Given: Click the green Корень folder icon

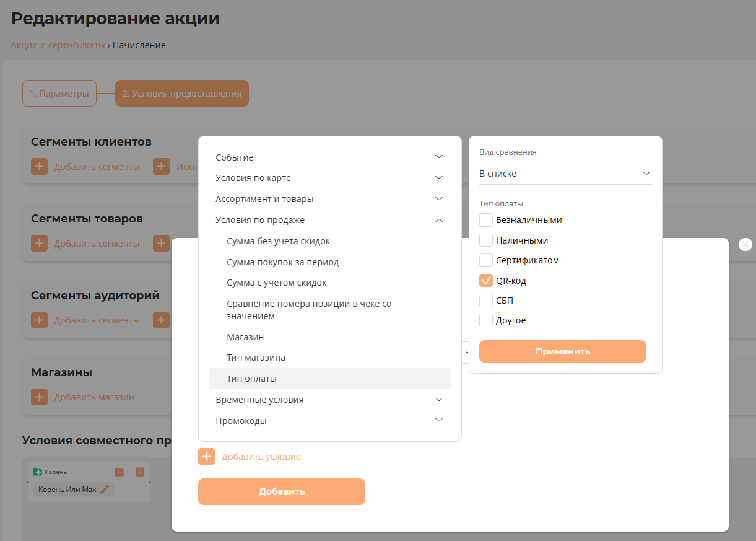Looking at the screenshot, I should pyautogui.click(x=37, y=472).
